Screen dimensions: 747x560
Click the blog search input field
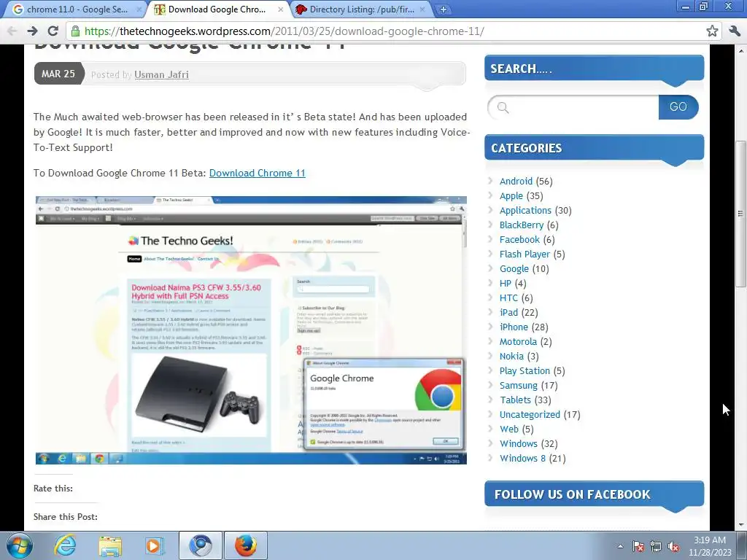(573, 107)
